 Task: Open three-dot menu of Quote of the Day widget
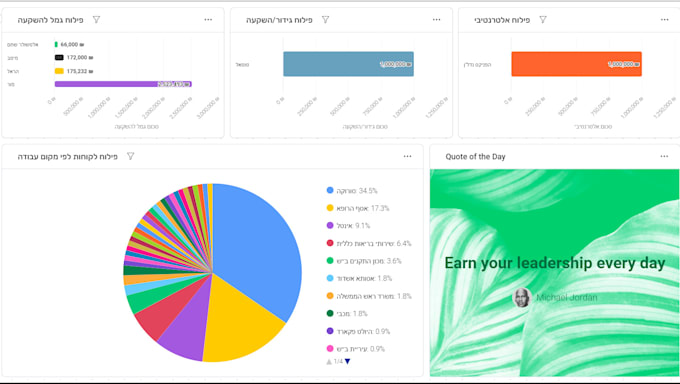point(664,156)
